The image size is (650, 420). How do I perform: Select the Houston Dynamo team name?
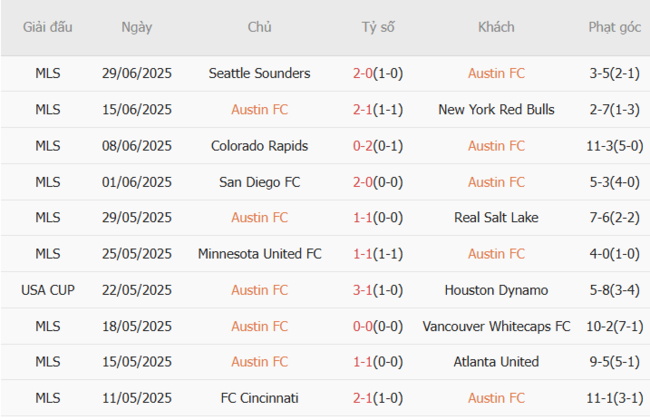coord(496,290)
